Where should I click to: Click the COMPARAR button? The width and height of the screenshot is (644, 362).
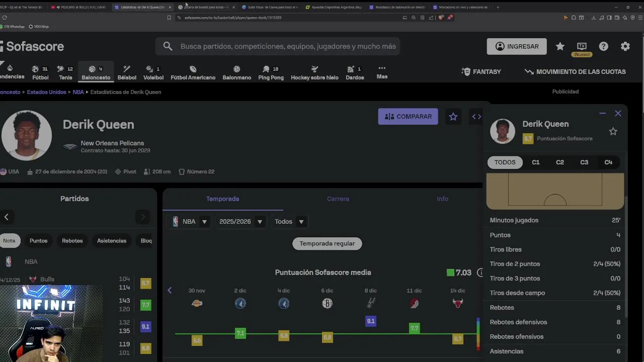pyautogui.click(x=408, y=117)
